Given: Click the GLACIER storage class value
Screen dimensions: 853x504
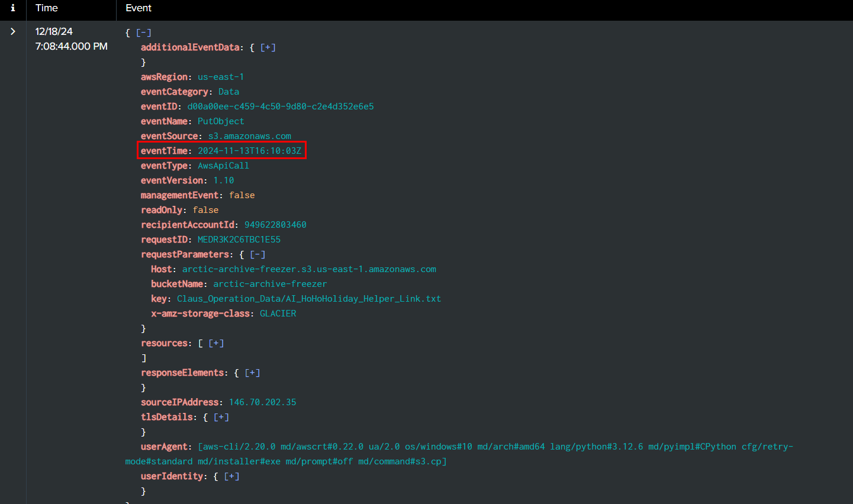Looking at the screenshot, I should (278, 314).
